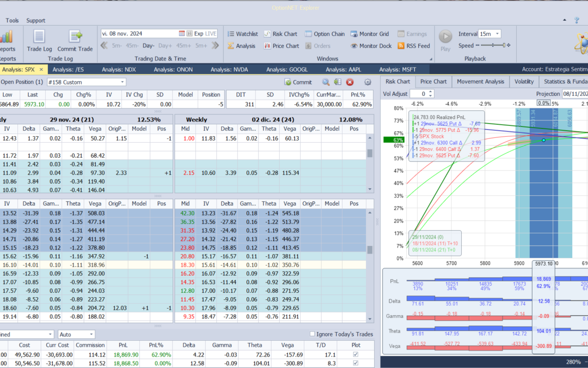Switch to the Analysis: NVDA tab
This screenshot has width=588, height=368.
pos(229,69)
